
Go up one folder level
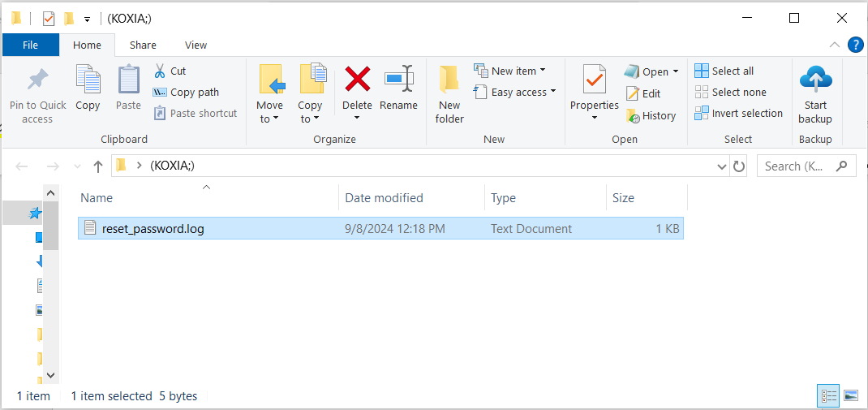tap(98, 166)
